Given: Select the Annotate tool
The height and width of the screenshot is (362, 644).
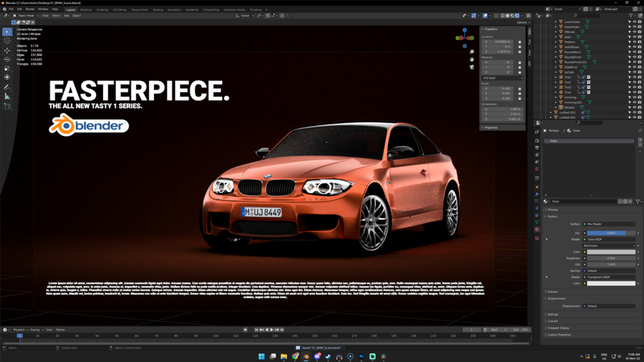Looking at the screenshot, I should pos(7,87).
